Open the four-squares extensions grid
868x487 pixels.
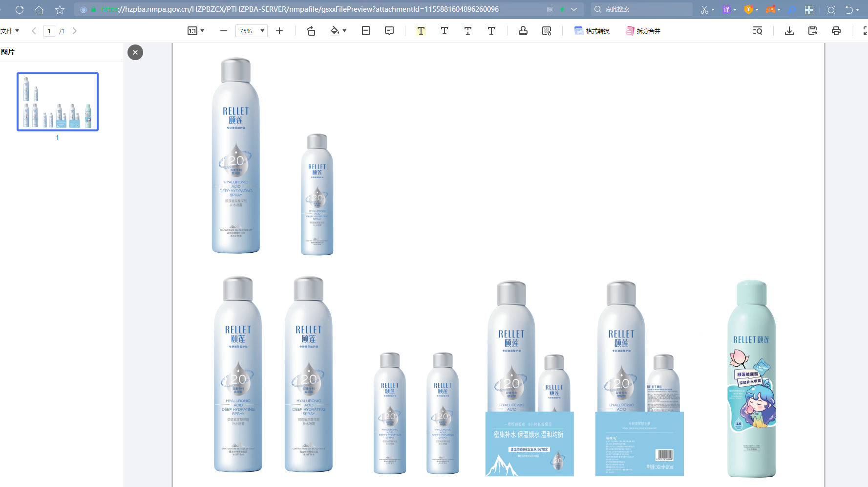coord(809,10)
